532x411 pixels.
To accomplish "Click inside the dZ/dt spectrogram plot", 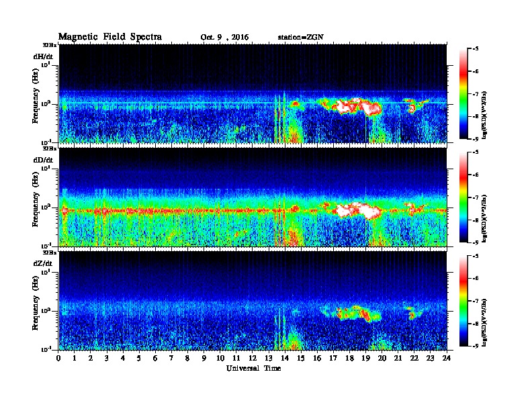I will [x=253, y=301].
